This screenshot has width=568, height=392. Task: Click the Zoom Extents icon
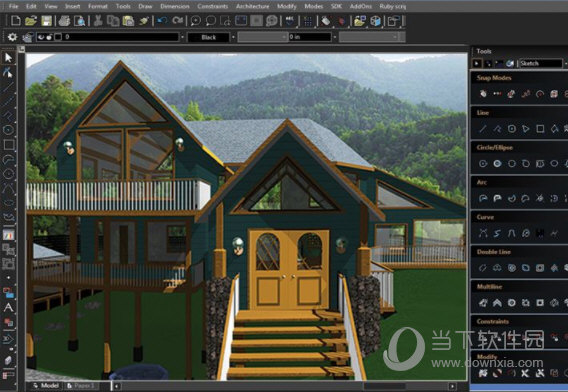coord(241,21)
